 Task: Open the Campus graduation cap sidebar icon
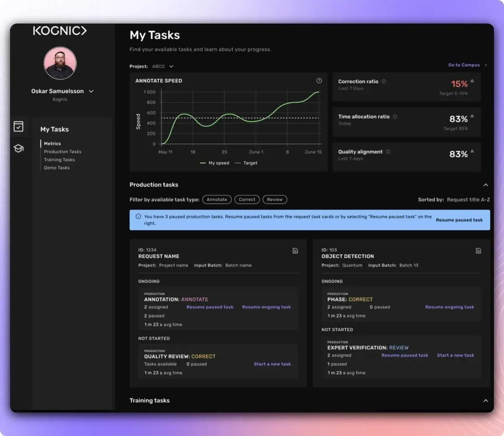click(18, 148)
